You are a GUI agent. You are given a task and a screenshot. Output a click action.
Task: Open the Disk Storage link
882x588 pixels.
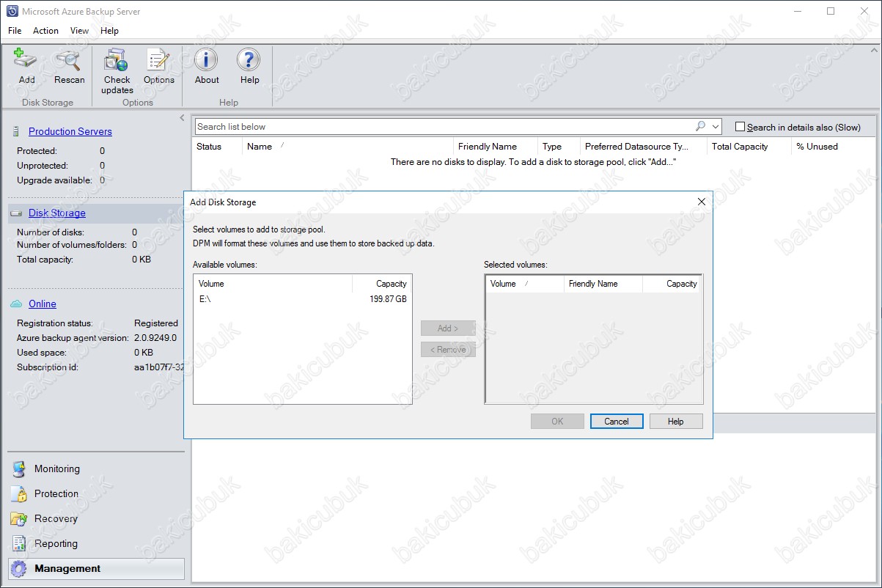[x=57, y=213]
